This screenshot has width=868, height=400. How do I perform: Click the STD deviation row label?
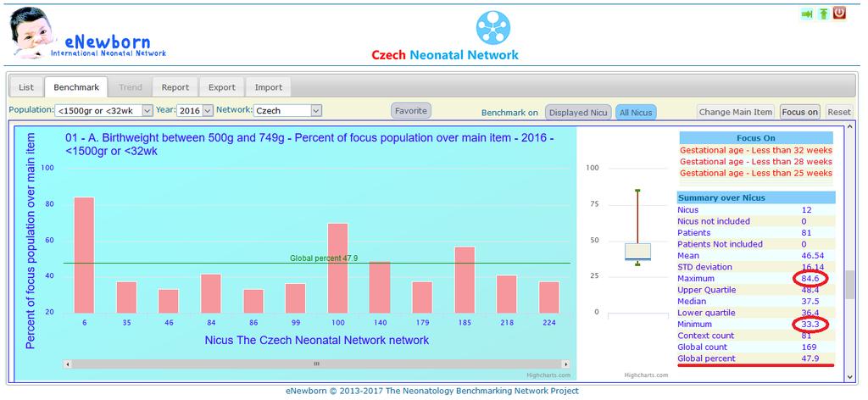[x=704, y=267]
